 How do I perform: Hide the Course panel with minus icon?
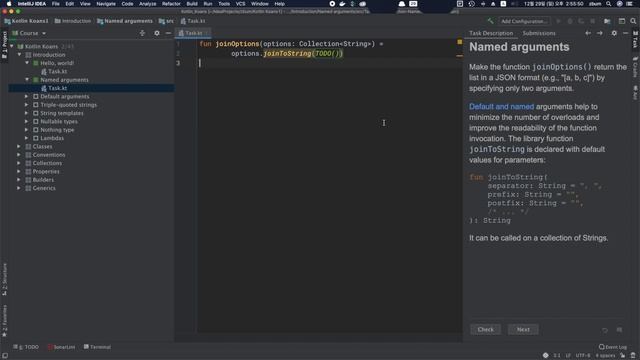(x=168, y=33)
